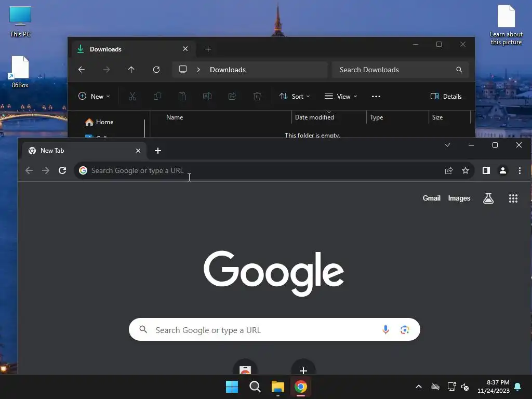Open Google Lens search by image icon

404,329
